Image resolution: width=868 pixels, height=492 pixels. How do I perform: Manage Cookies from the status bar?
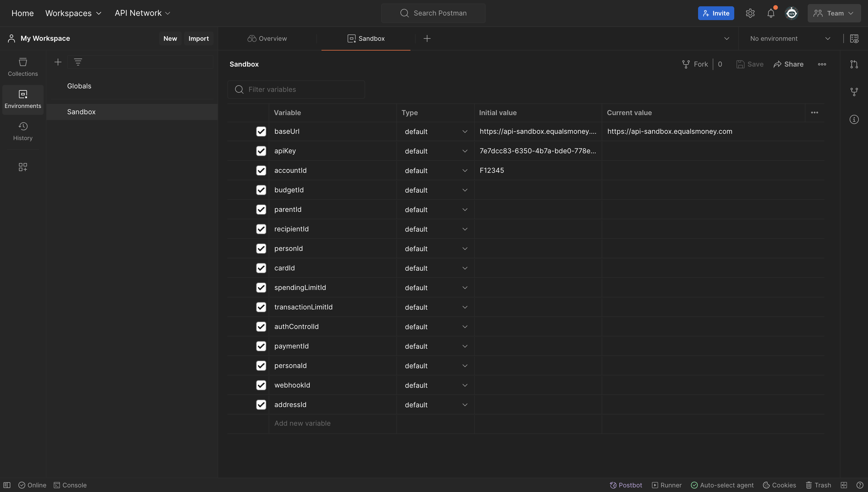tap(780, 485)
